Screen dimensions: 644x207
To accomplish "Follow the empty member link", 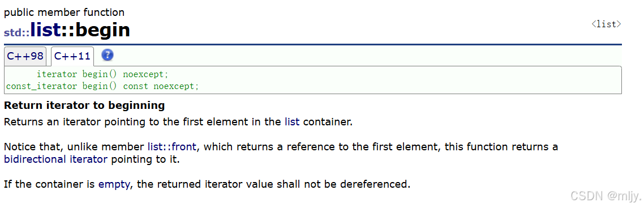I will click(114, 184).
